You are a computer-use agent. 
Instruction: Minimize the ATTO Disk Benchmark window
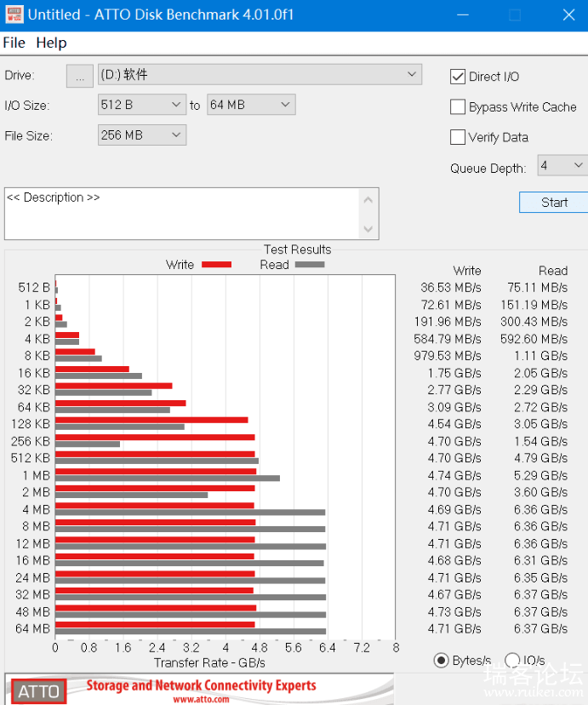point(463,14)
